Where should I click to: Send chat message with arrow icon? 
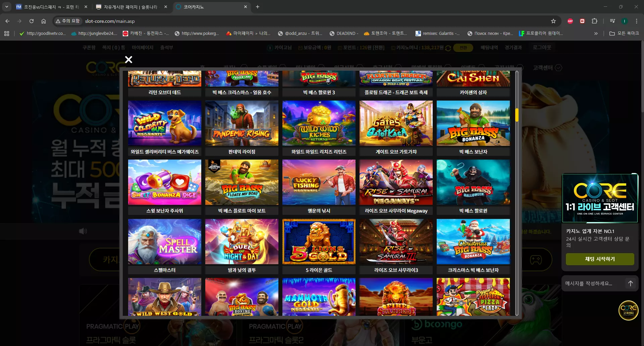coord(631,283)
